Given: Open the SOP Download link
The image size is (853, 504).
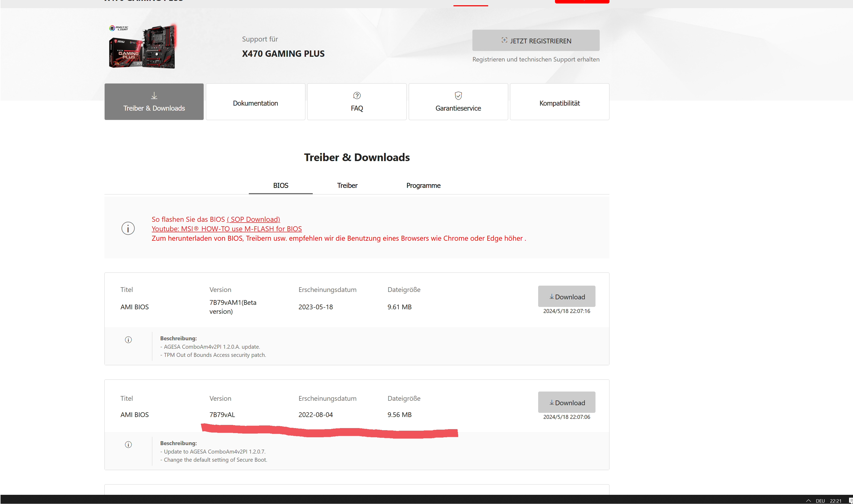Looking at the screenshot, I should (x=253, y=219).
